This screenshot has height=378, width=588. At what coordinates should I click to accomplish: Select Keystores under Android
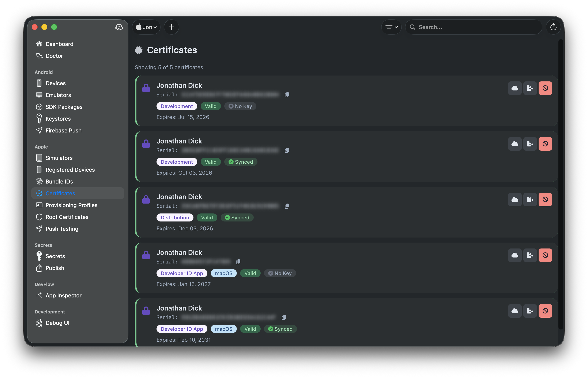[x=58, y=119]
